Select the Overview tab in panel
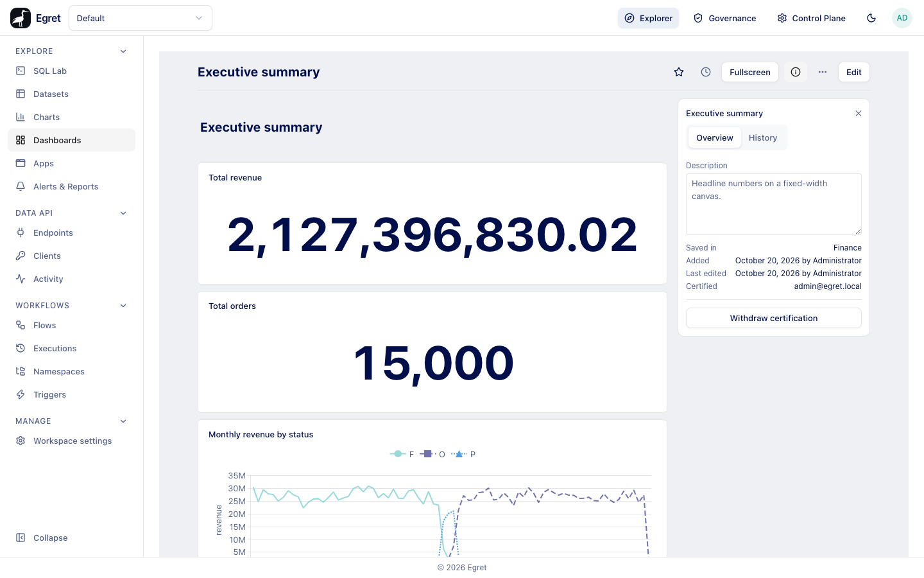The image size is (924, 578). coord(715,137)
